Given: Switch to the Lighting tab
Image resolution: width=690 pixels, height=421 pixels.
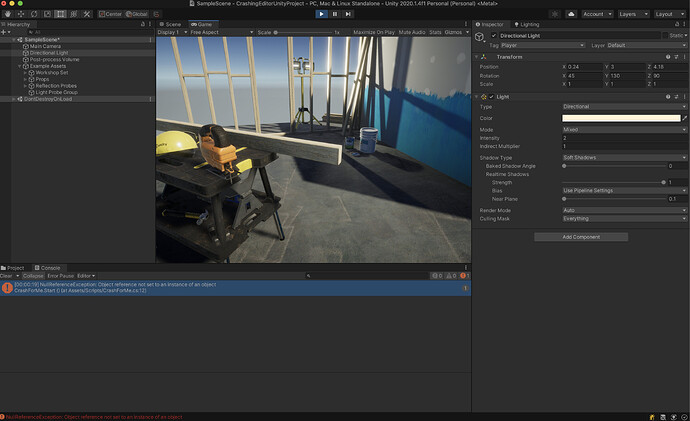Looking at the screenshot, I should (527, 24).
